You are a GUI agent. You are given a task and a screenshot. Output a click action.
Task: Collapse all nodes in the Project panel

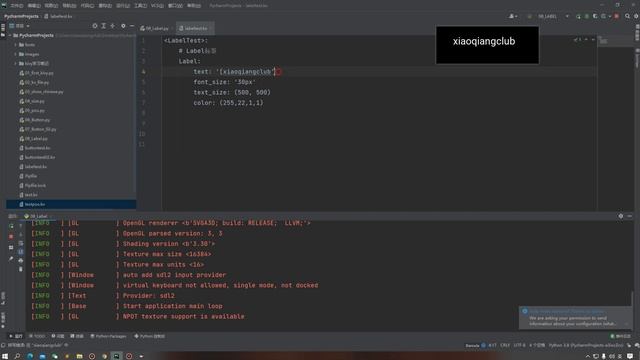click(x=113, y=26)
